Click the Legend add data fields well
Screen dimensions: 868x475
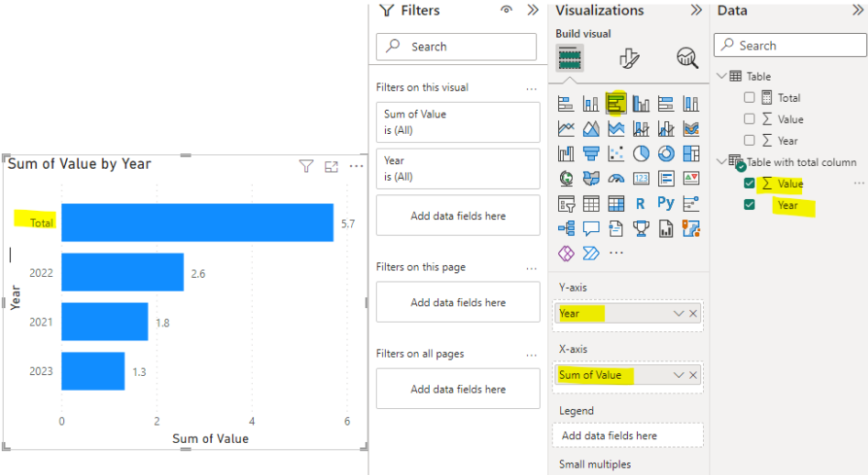coord(628,436)
